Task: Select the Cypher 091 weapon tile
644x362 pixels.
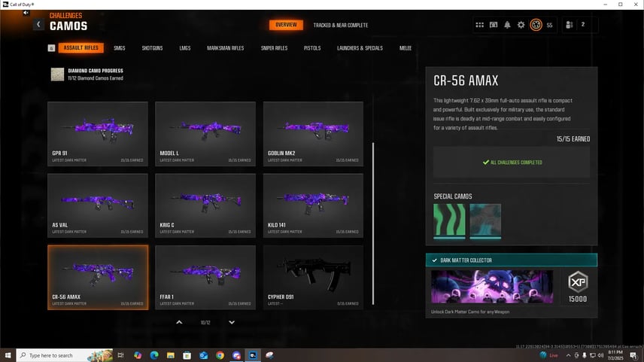Action: coord(313,277)
